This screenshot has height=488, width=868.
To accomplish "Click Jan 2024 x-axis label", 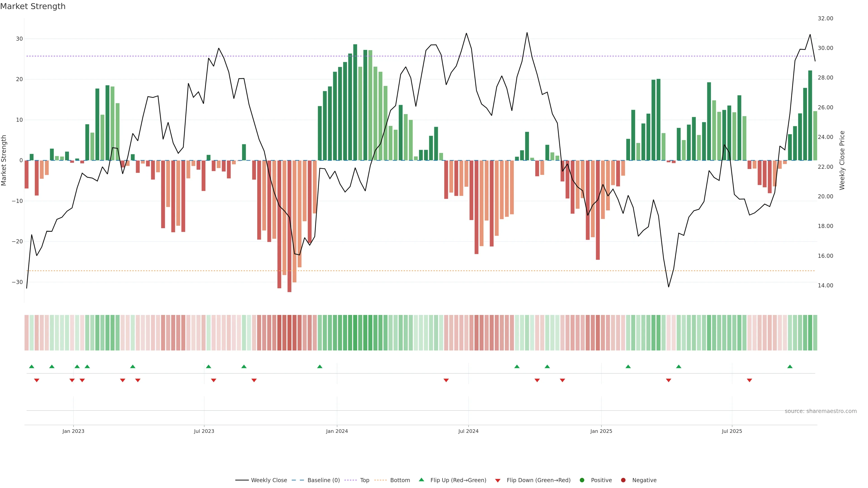I will pyautogui.click(x=337, y=431).
